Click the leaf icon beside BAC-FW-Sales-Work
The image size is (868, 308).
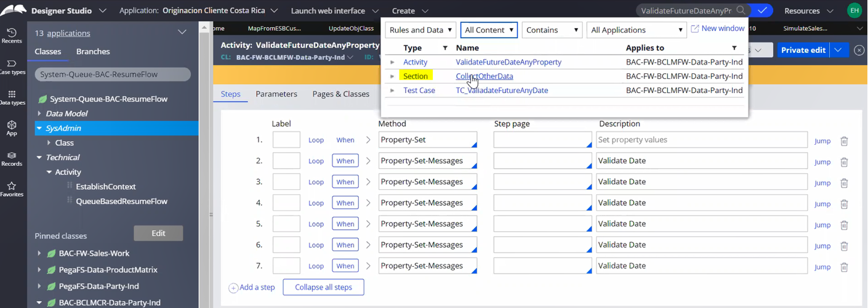(51, 253)
